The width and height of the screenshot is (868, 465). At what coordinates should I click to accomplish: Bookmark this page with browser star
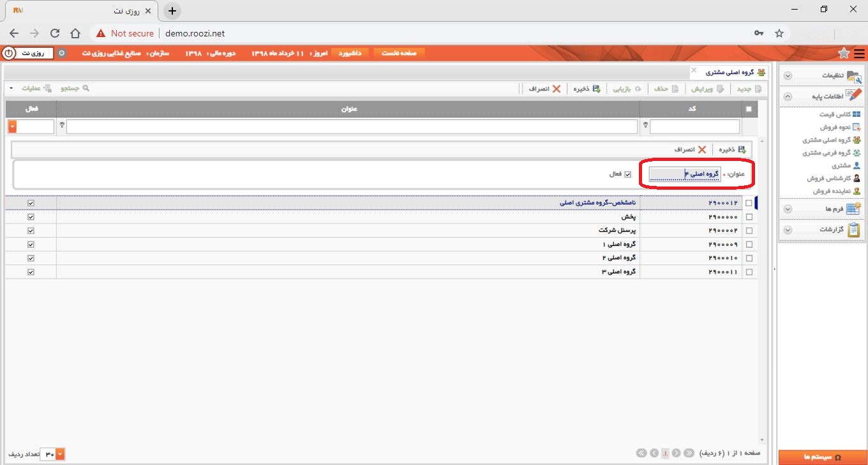[779, 33]
